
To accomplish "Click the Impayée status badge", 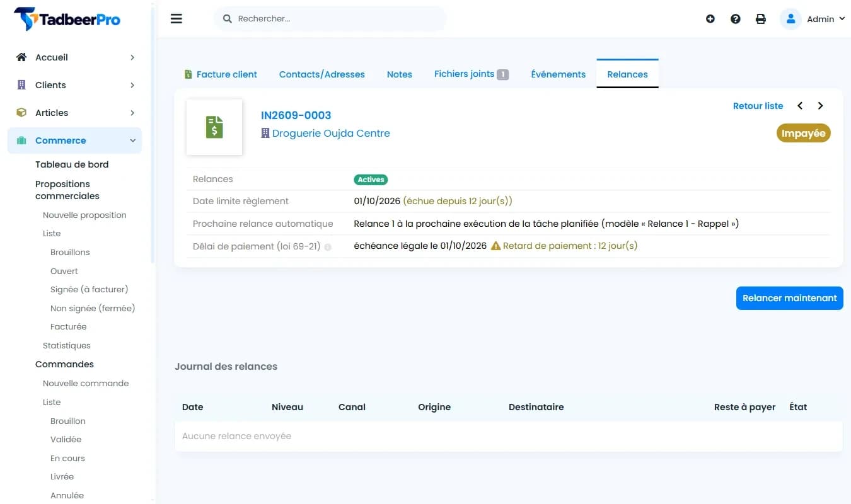I will pyautogui.click(x=804, y=134).
